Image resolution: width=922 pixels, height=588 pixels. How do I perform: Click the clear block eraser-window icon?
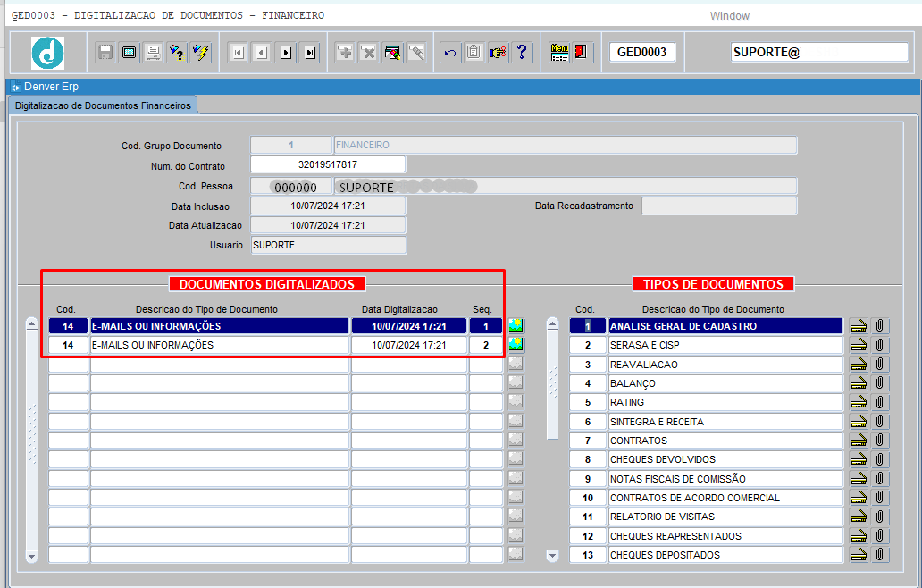[392, 53]
